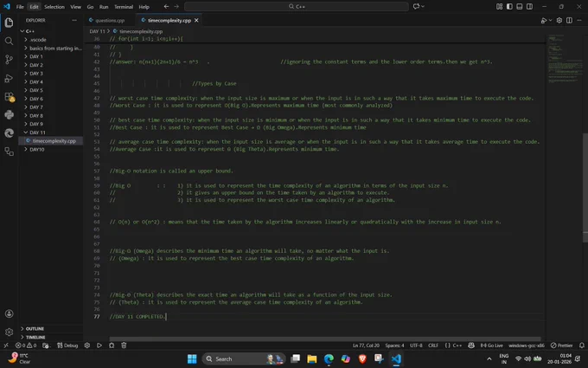Toggle the Secondary Side Bar

529,6
